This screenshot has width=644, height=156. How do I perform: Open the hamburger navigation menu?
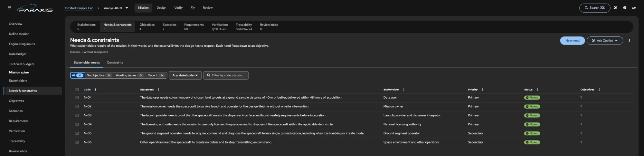pos(10,7)
